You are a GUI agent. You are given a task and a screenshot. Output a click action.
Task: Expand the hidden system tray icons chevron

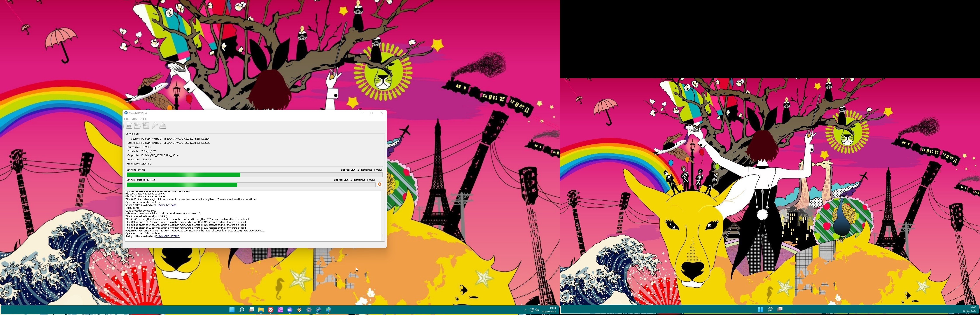click(525, 310)
